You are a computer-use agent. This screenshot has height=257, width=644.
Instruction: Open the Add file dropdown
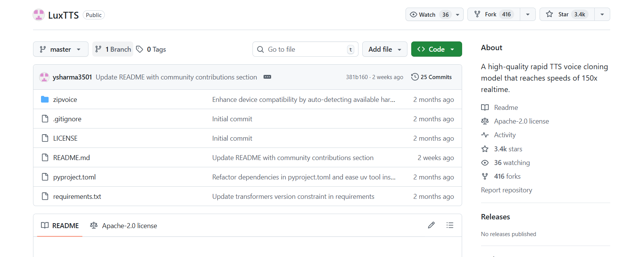[385, 49]
